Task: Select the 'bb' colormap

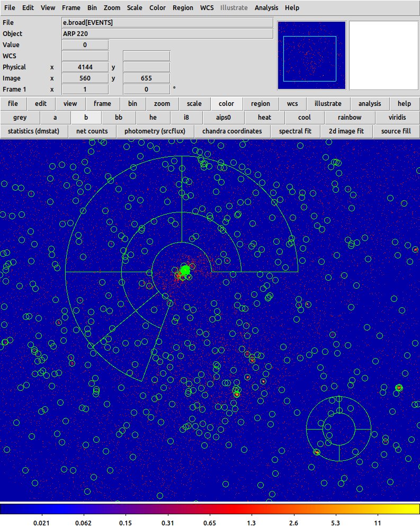Action: pyautogui.click(x=119, y=117)
